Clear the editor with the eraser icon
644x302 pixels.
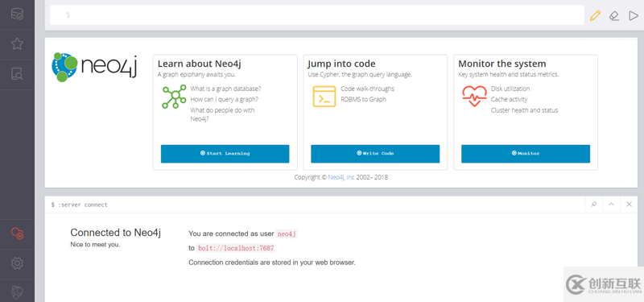(614, 15)
